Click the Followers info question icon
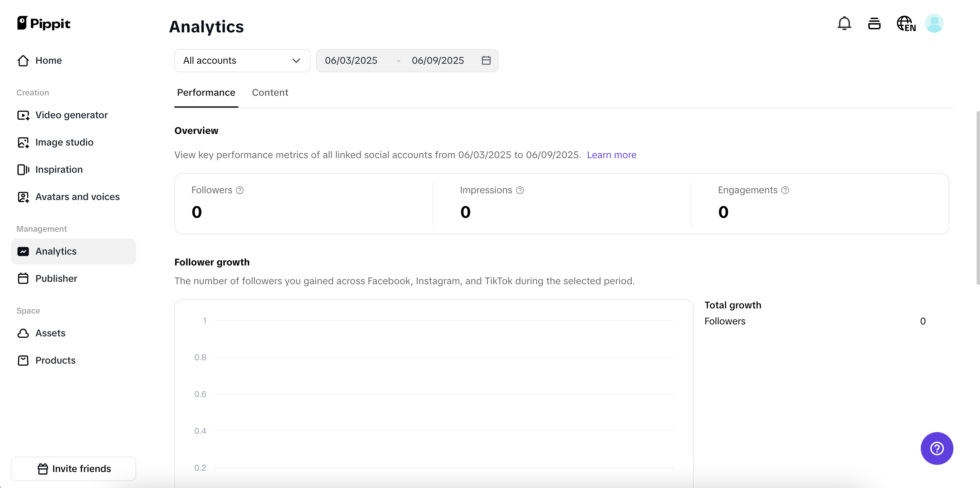 [x=240, y=190]
